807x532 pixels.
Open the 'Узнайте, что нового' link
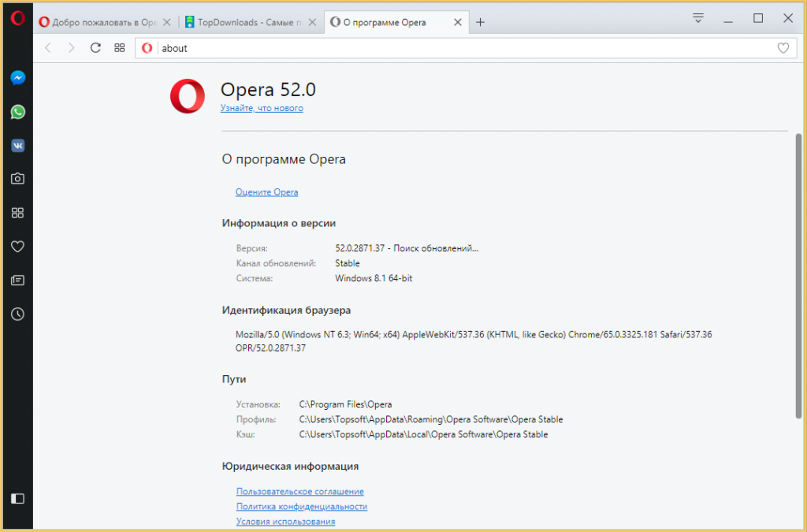(262, 108)
